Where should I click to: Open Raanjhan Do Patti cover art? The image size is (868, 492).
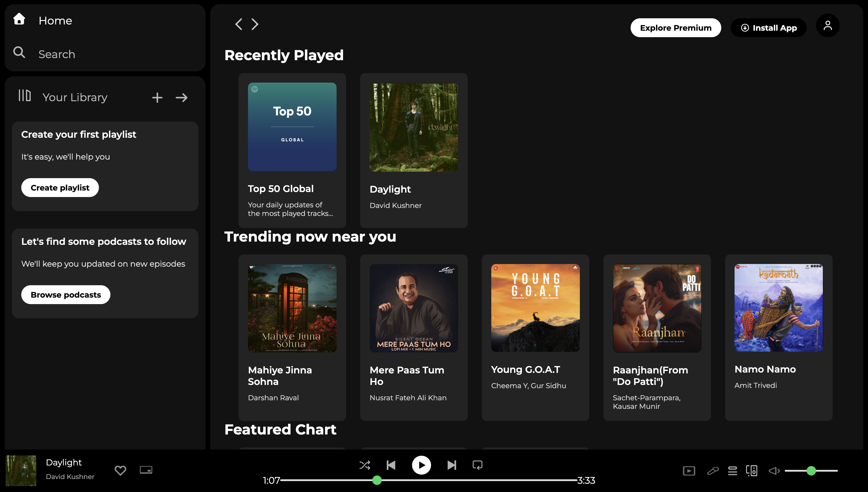coord(657,308)
